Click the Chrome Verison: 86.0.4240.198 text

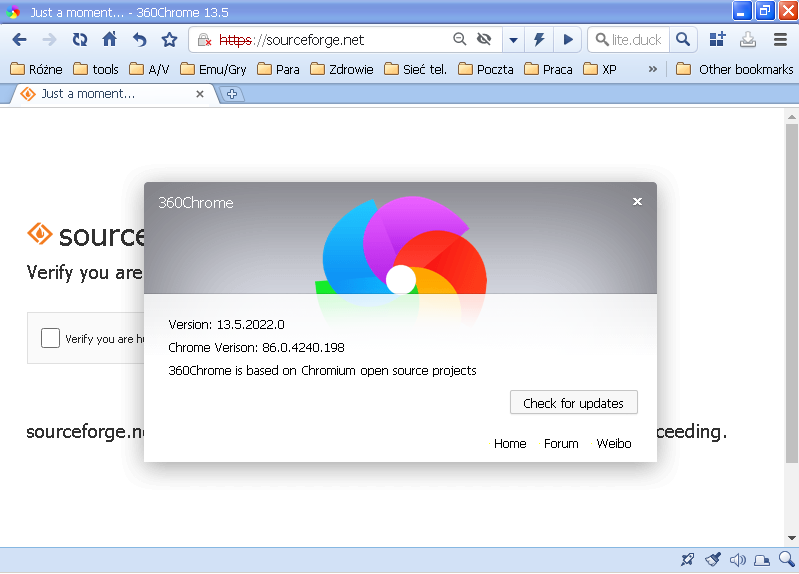coord(256,347)
